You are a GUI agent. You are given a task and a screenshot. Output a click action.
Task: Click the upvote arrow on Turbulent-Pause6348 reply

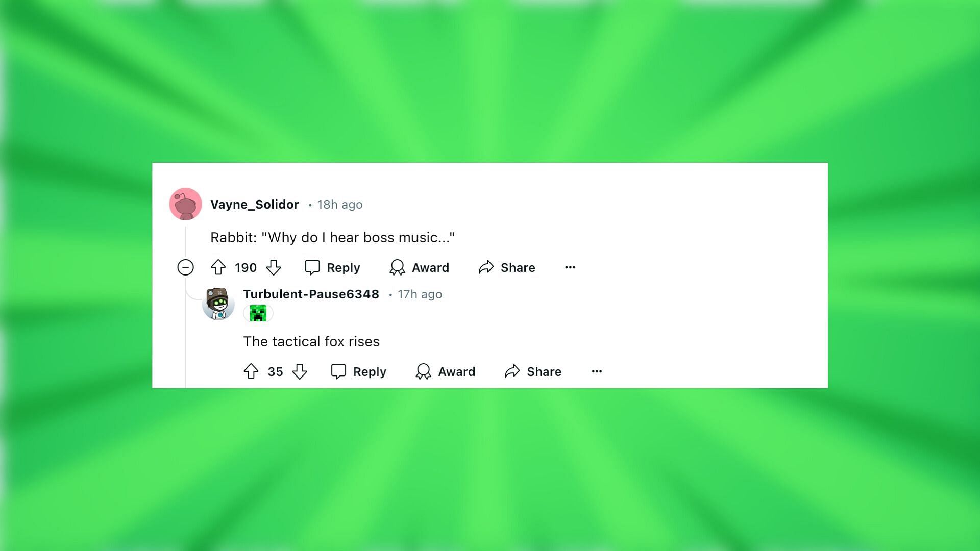click(x=252, y=371)
